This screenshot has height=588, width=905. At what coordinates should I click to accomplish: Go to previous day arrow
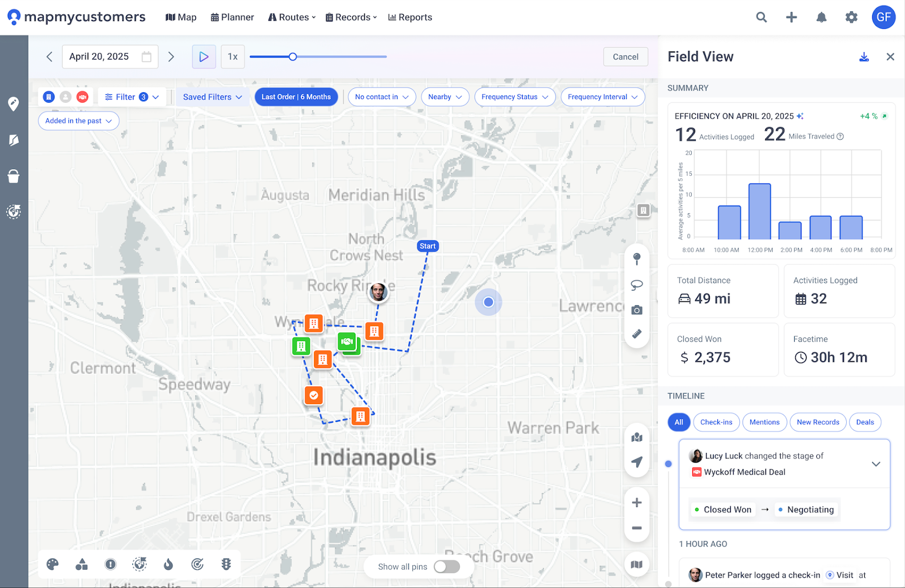(x=49, y=57)
